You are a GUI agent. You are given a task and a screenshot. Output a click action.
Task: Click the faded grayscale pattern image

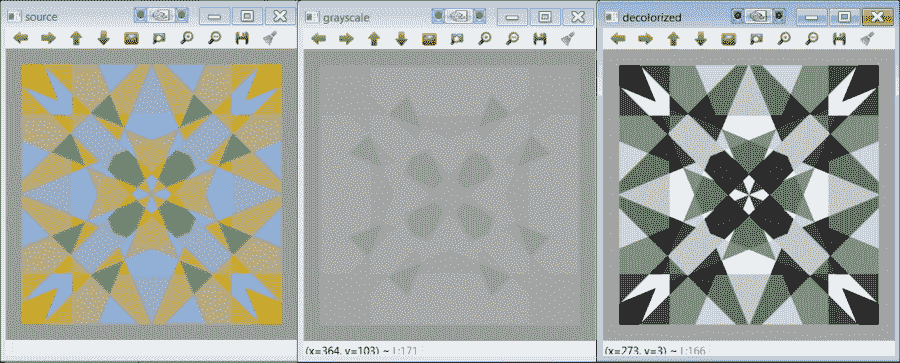click(450, 195)
